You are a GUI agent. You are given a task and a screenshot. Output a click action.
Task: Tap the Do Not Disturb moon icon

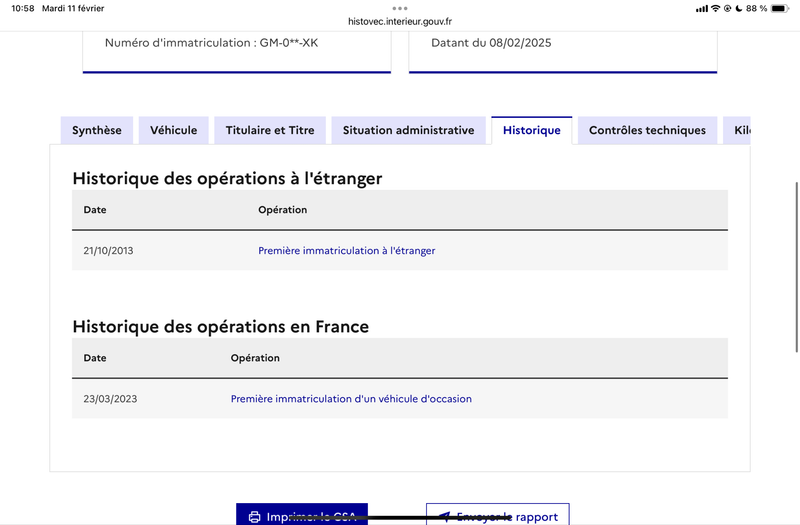point(739,8)
